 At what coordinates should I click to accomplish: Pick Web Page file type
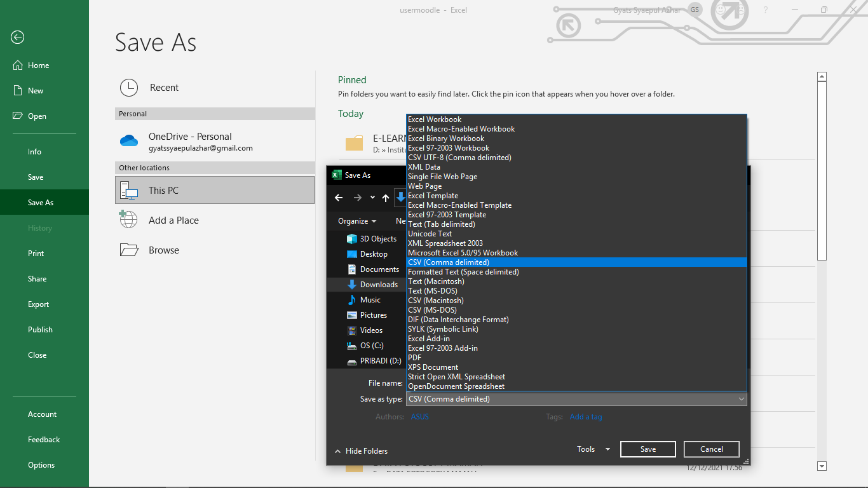[576, 186]
